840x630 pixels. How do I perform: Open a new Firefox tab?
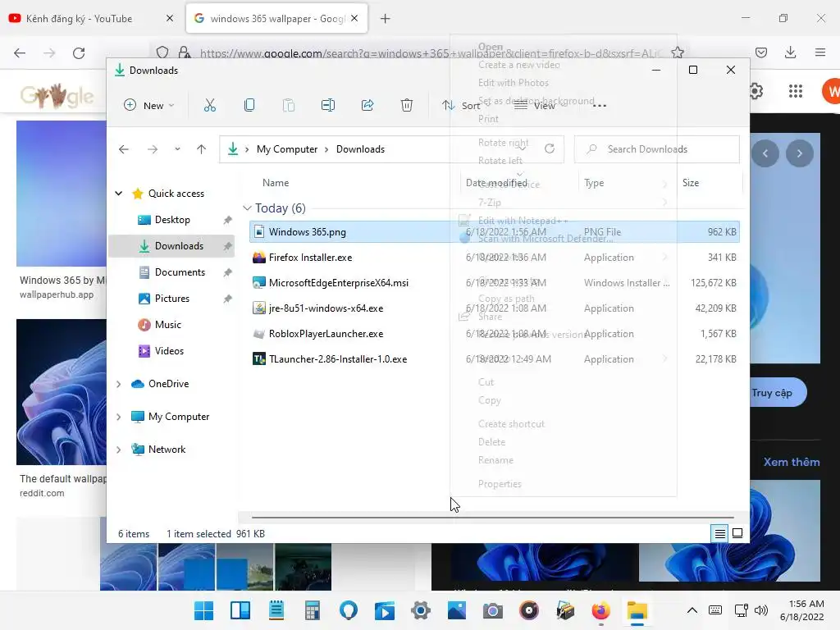[386, 18]
